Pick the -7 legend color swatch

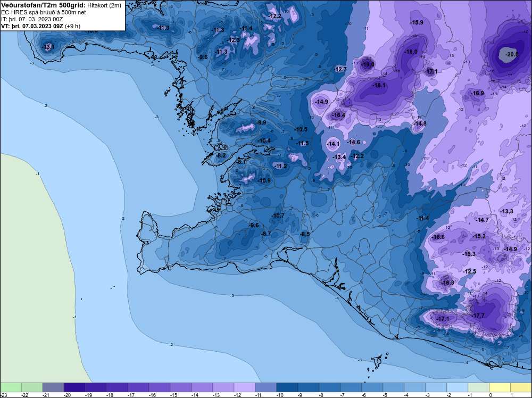(351, 387)
